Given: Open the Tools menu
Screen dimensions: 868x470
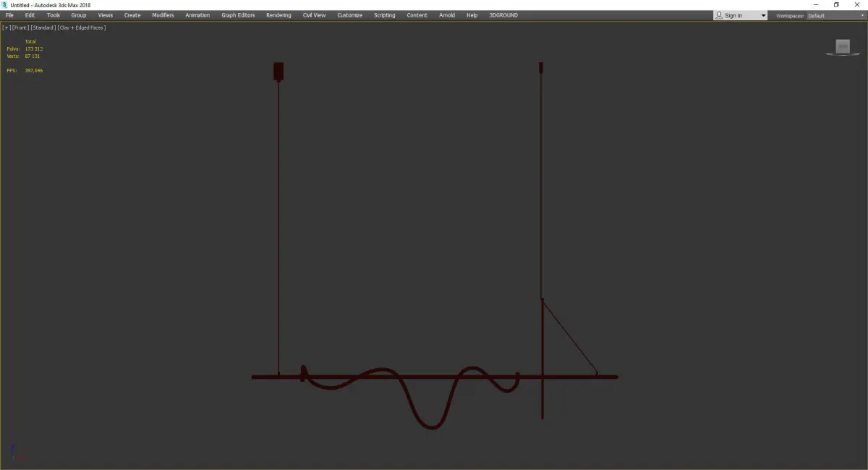Looking at the screenshot, I should (x=54, y=15).
